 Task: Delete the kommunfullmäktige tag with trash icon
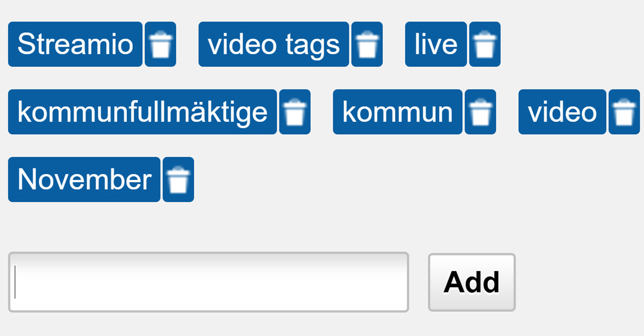tap(295, 112)
